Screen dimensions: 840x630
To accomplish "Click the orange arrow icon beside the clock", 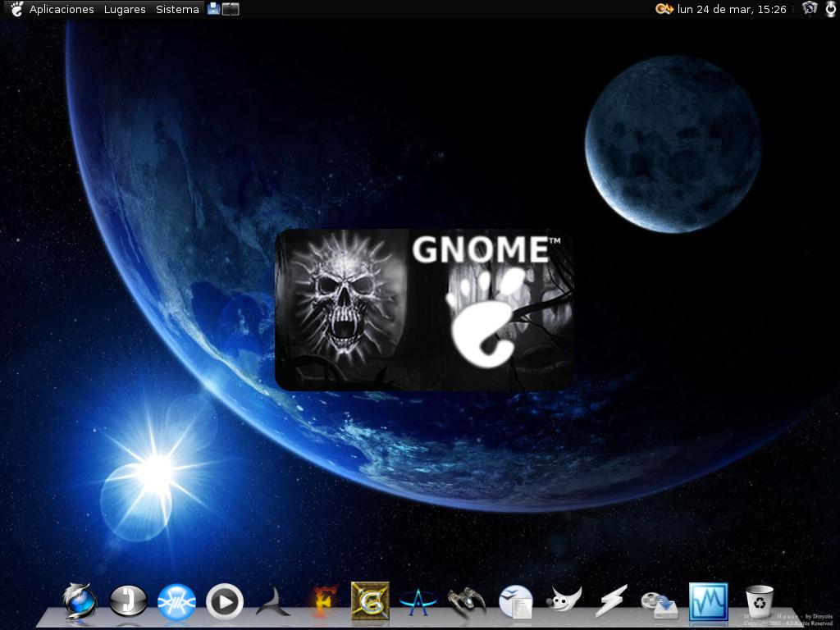I will tap(664, 9).
